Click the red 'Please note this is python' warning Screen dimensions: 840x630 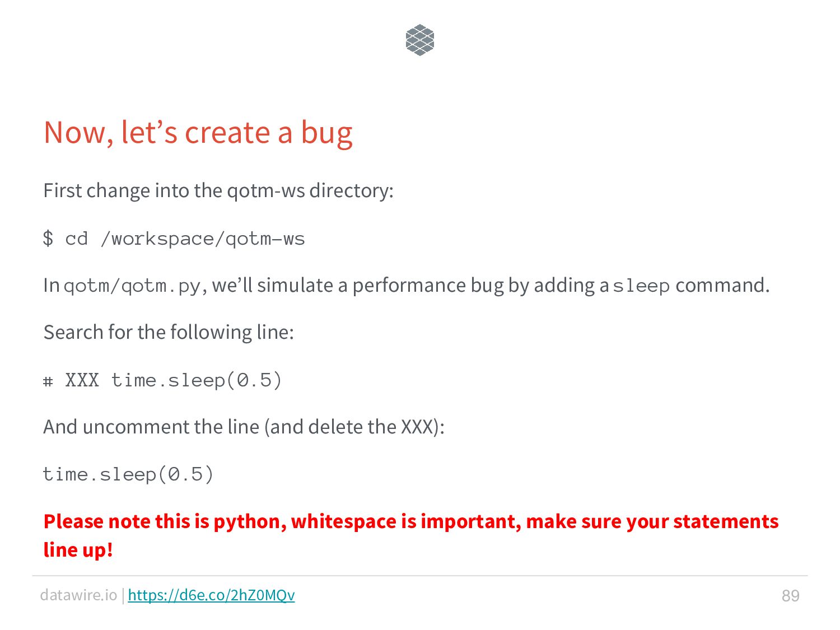point(411,521)
